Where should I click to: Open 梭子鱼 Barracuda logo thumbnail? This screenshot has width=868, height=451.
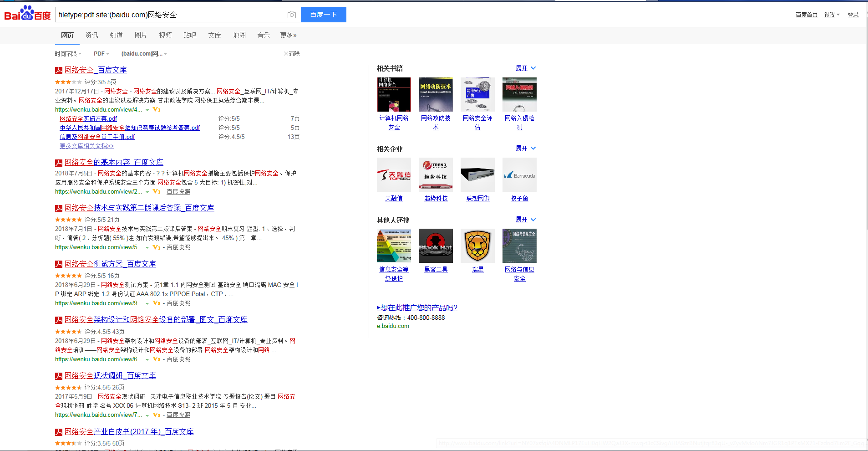click(519, 174)
